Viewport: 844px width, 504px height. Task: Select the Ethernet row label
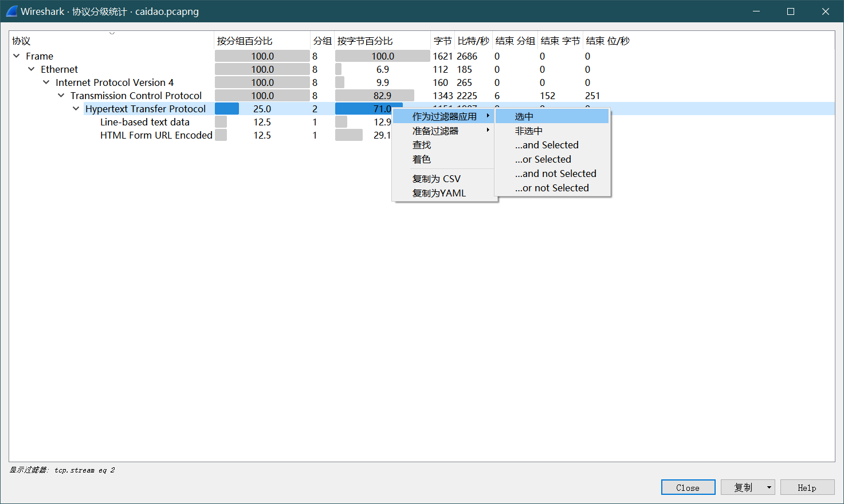pos(59,69)
